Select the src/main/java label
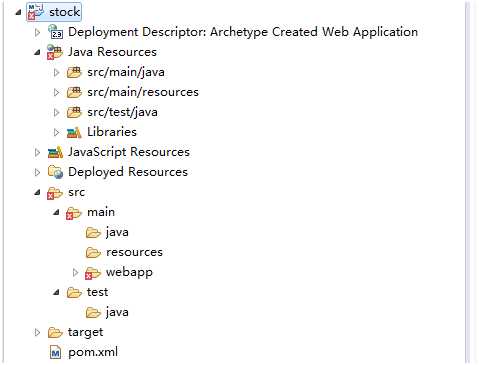 point(126,72)
